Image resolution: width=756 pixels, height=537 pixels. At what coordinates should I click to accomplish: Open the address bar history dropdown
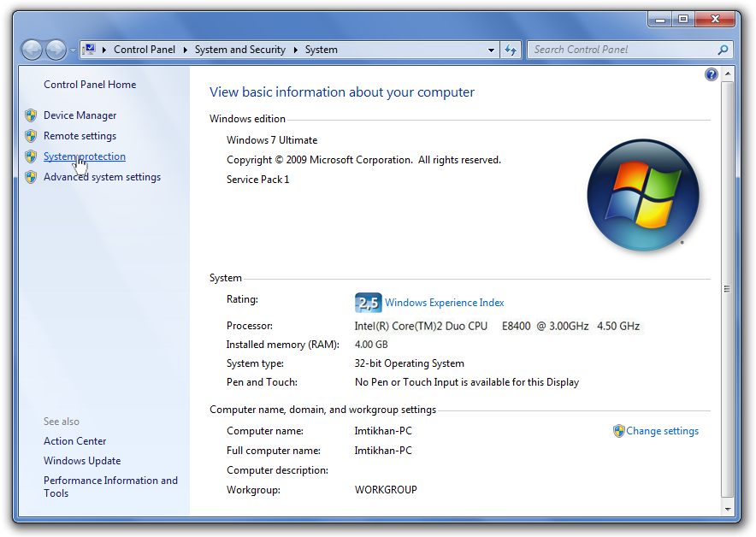491,50
